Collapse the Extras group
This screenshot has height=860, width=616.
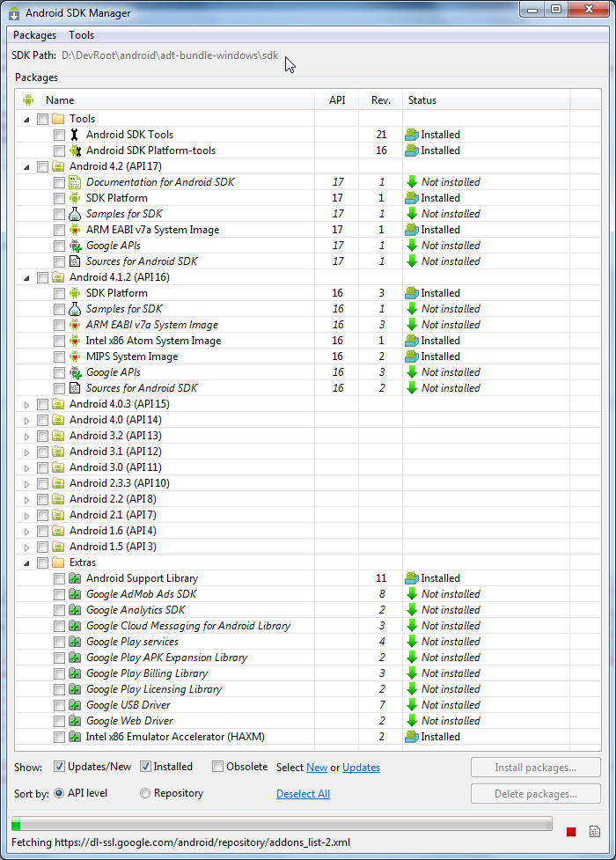point(26,562)
